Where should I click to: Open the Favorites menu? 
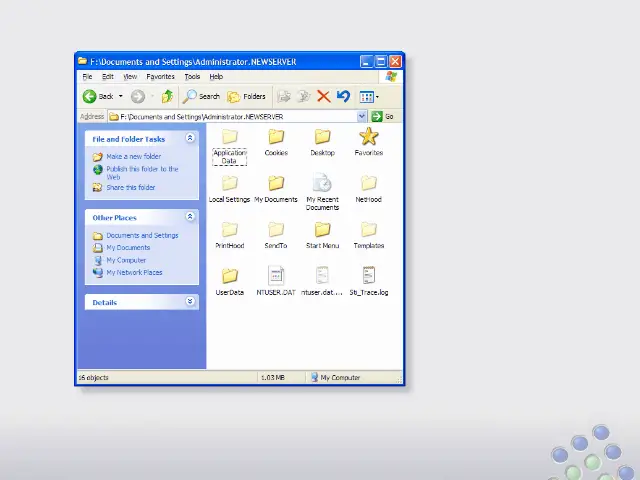click(x=160, y=76)
